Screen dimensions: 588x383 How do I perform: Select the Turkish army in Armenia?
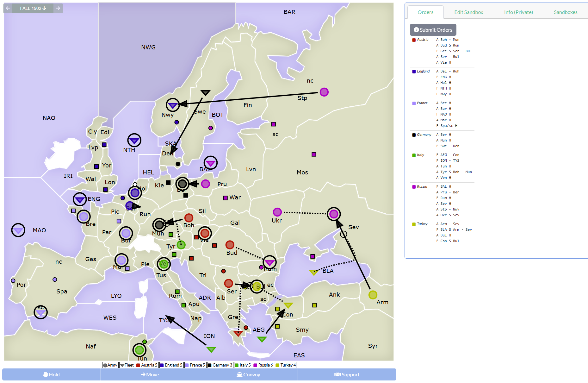point(373,295)
